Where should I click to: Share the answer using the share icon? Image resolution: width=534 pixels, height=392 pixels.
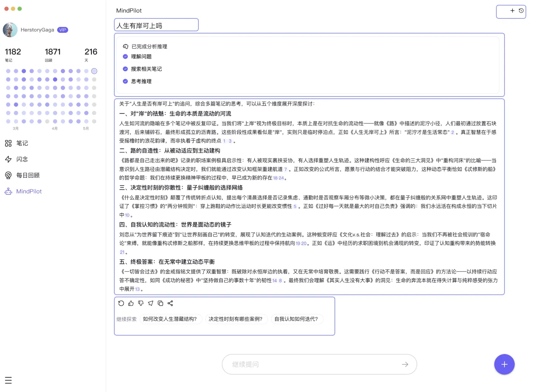tap(170, 303)
